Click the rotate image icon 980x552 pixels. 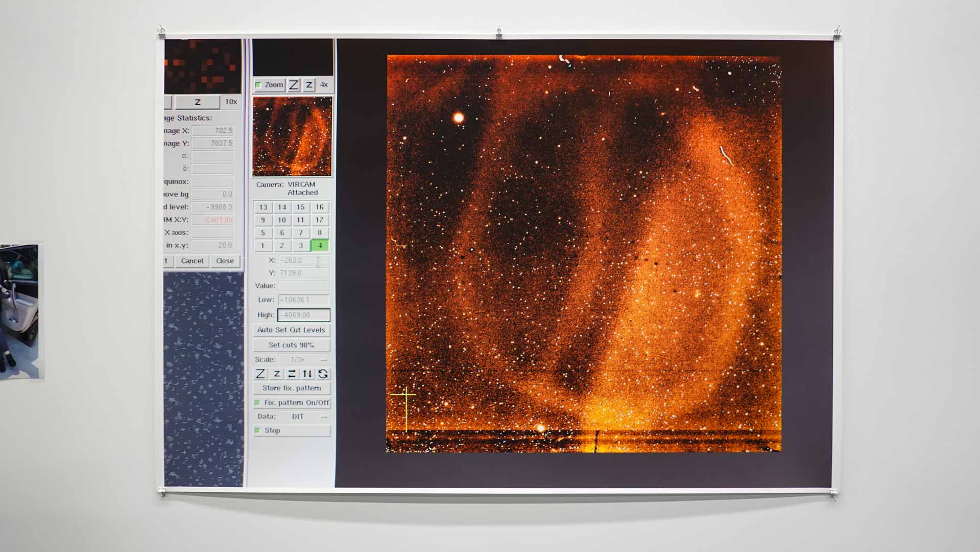point(323,374)
